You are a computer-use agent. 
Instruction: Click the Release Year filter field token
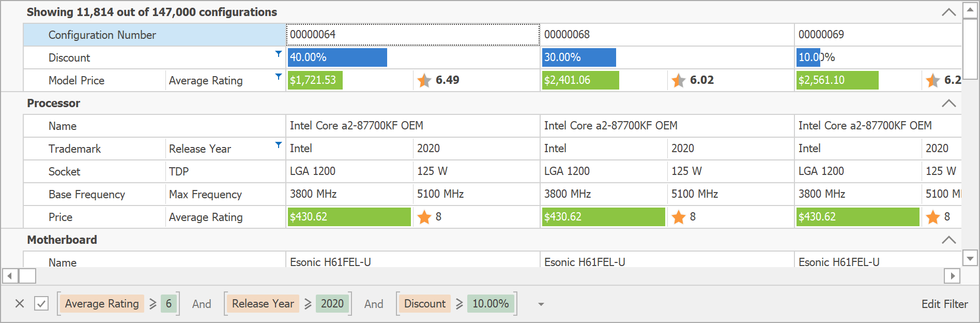tap(263, 304)
